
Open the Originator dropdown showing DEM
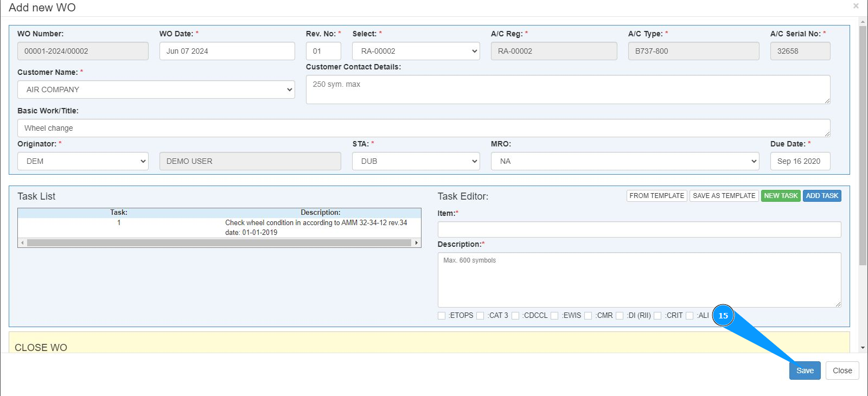83,161
